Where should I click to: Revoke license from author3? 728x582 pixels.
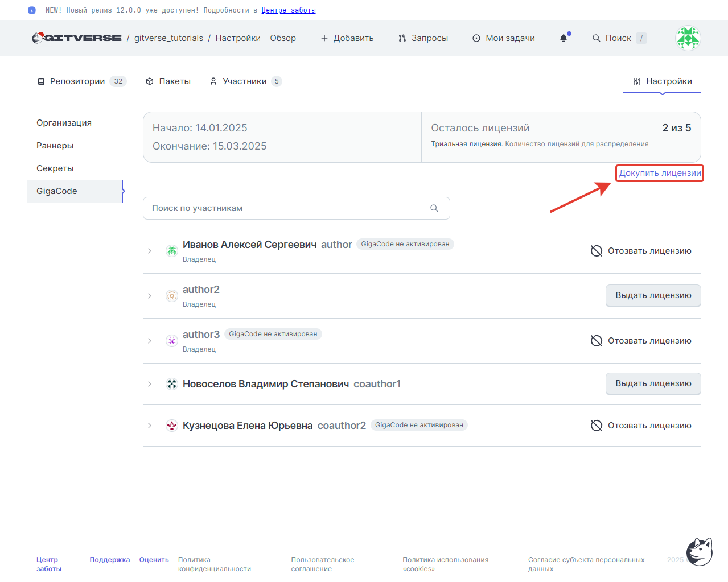click(641, 341)
